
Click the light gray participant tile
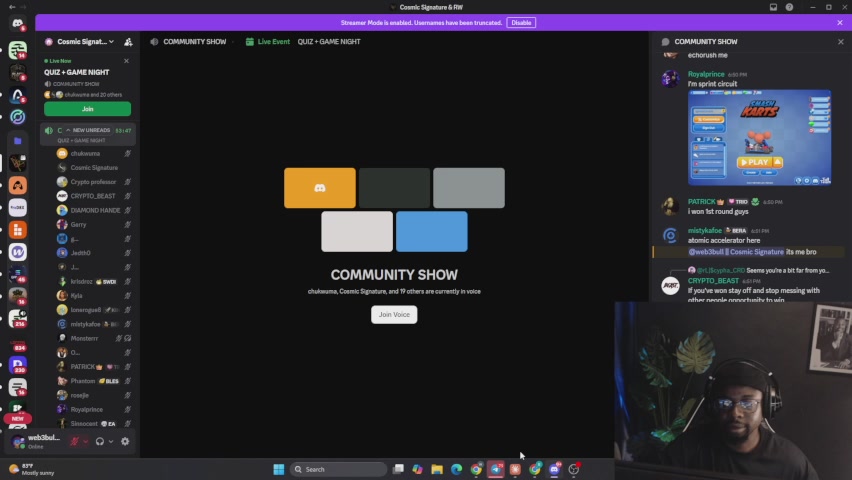(357, 232)
